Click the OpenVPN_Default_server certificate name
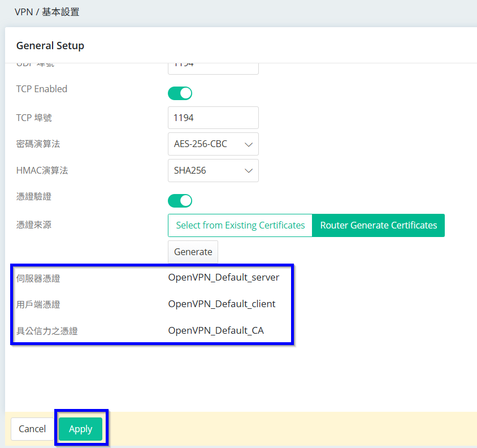Image resolution: width=477 pixels, height=448 pixels. (224, 277)
